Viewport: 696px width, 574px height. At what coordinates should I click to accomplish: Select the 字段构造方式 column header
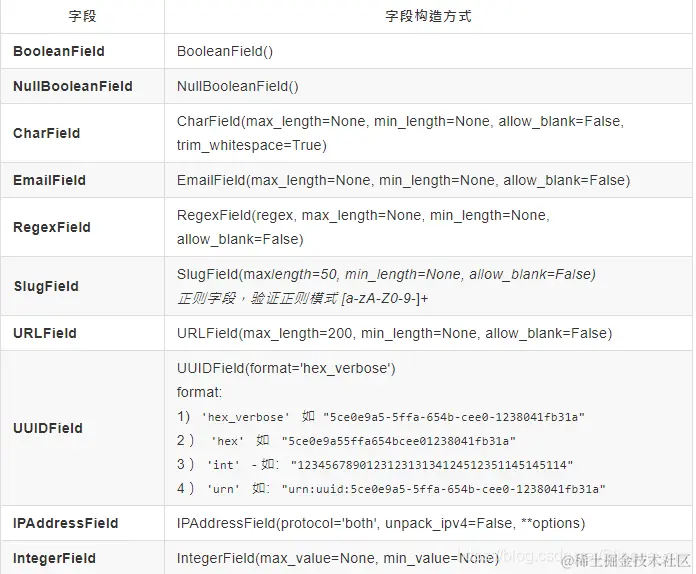point(428,16)
